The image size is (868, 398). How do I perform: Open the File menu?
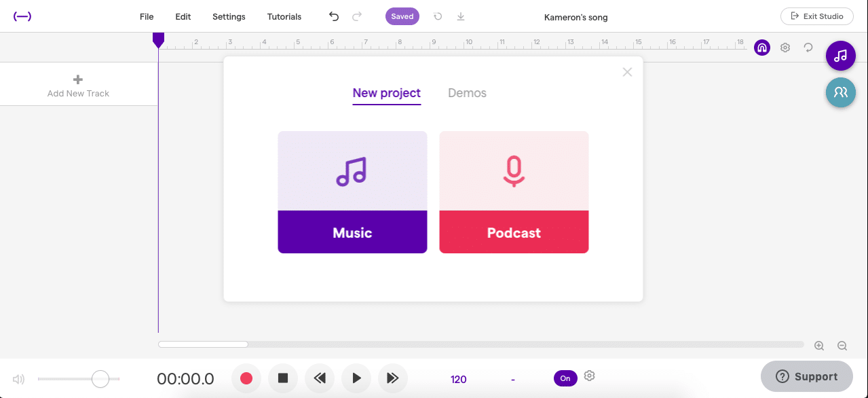click(x=147, y=16)
